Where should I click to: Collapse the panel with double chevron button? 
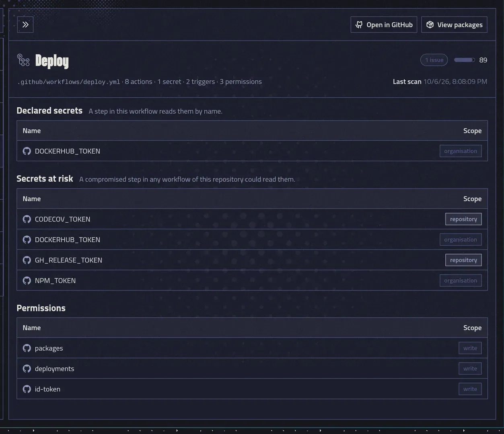[25, 25]
